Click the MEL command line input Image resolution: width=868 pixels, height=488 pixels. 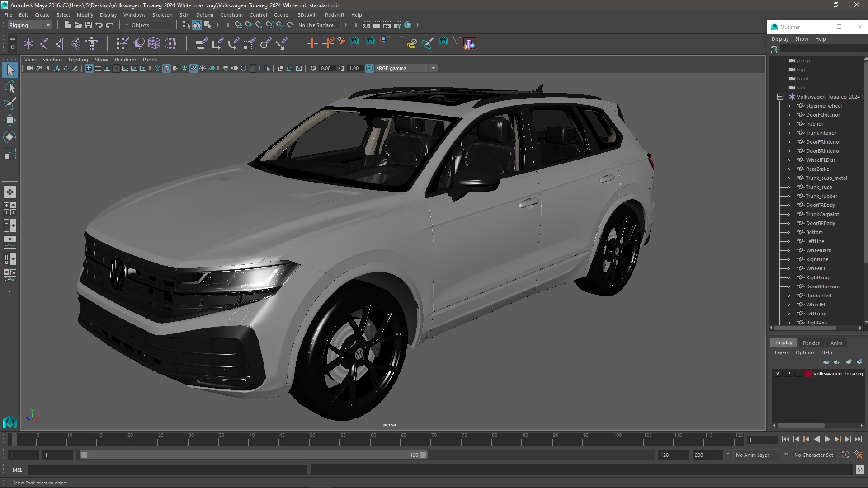coord(168,470)
